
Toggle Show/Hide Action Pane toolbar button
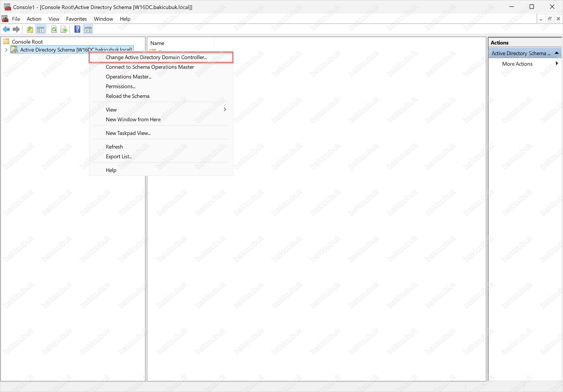pos(88,30)
